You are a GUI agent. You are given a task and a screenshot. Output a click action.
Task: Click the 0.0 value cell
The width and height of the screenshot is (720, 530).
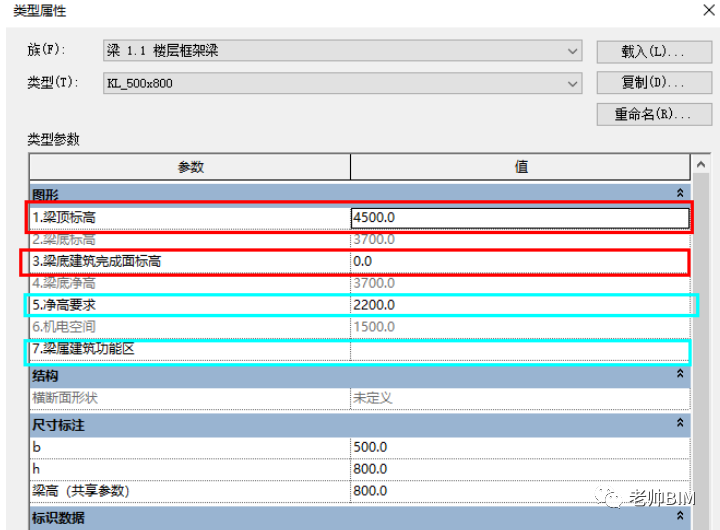point(520,261)
